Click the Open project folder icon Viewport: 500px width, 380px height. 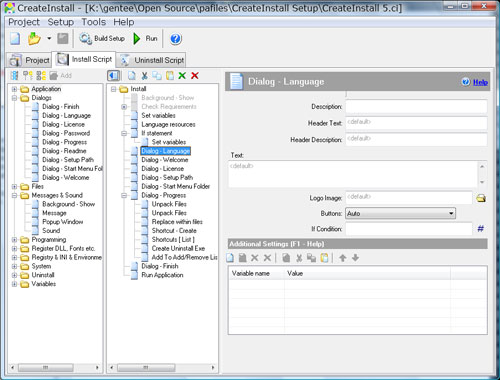point(34,39)
